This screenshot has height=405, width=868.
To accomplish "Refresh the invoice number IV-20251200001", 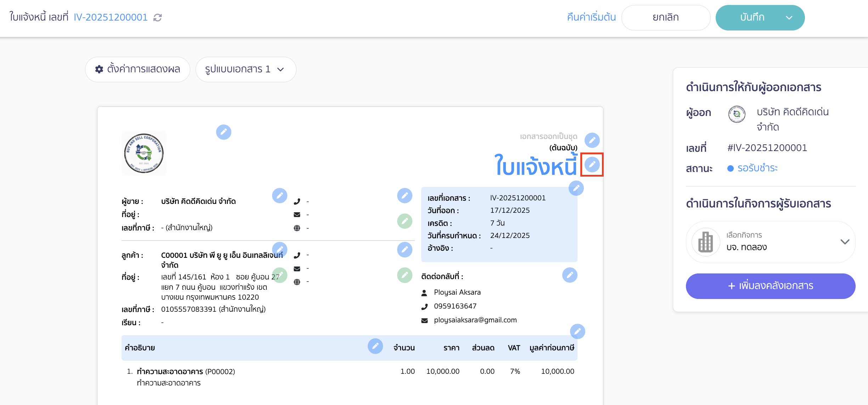I will (158, 17).
